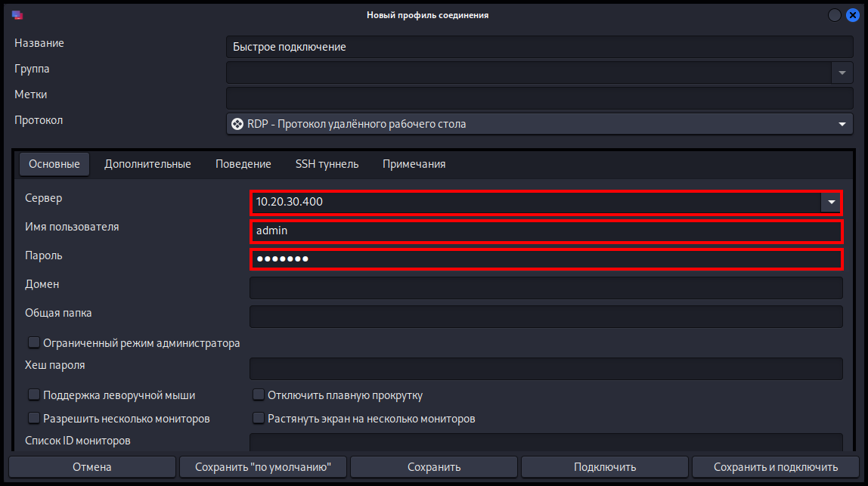Click the Remmina app icon in title bar
The image size is (868, 486).
[17, 15]
